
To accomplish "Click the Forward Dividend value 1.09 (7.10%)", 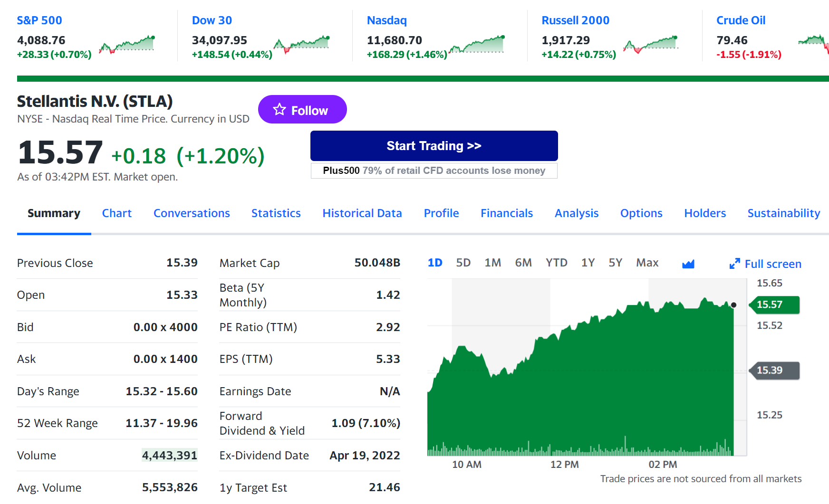I will (x=366, y=423).
